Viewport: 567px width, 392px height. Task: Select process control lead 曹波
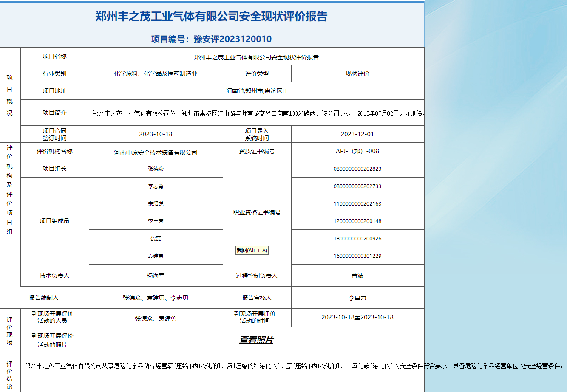(x=357, y=276)
